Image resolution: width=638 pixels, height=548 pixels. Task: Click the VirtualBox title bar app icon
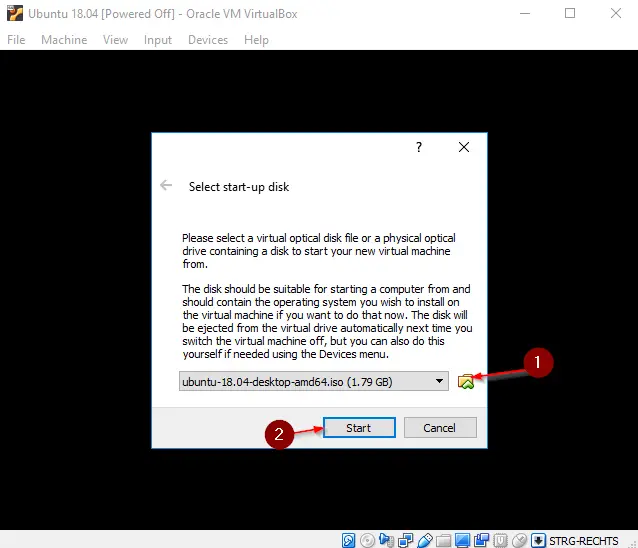click(x=15, y=13)
